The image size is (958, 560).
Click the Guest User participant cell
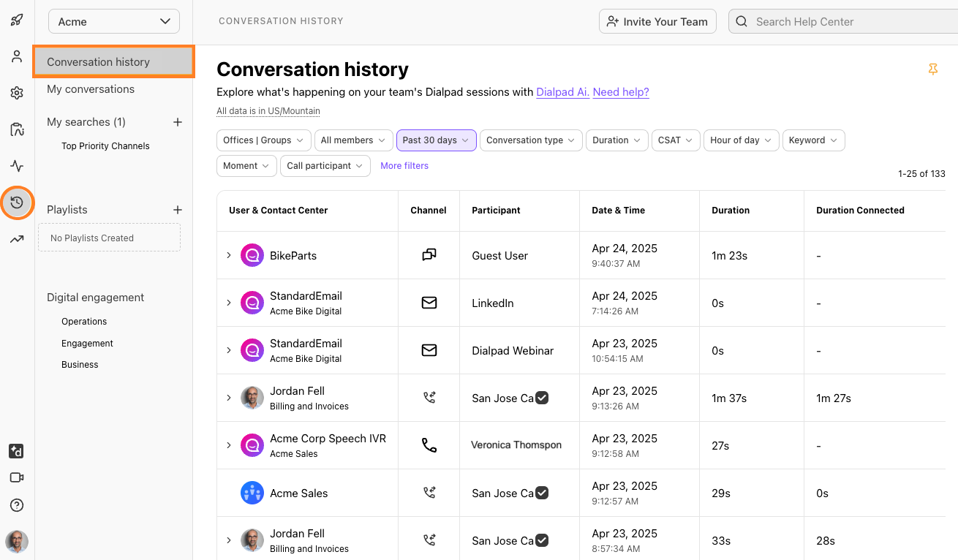[x=499, y=256]
